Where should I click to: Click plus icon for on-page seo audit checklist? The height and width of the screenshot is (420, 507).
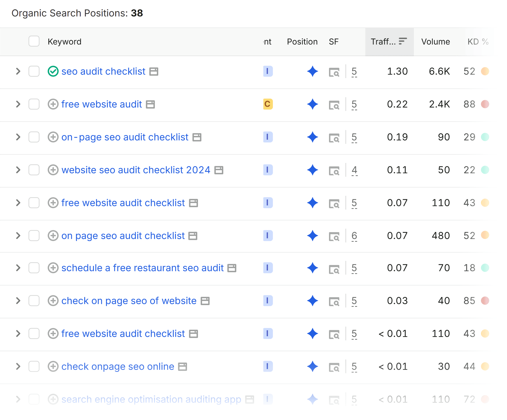tap(53, 137)
